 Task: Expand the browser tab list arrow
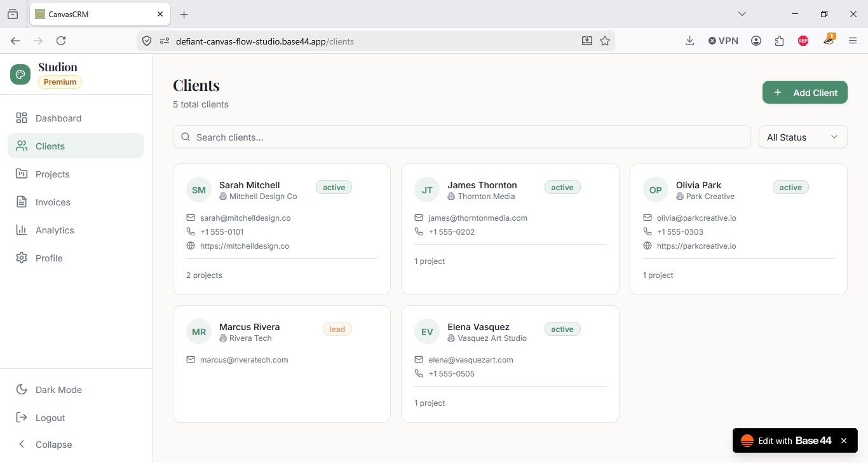click(742, 14)
